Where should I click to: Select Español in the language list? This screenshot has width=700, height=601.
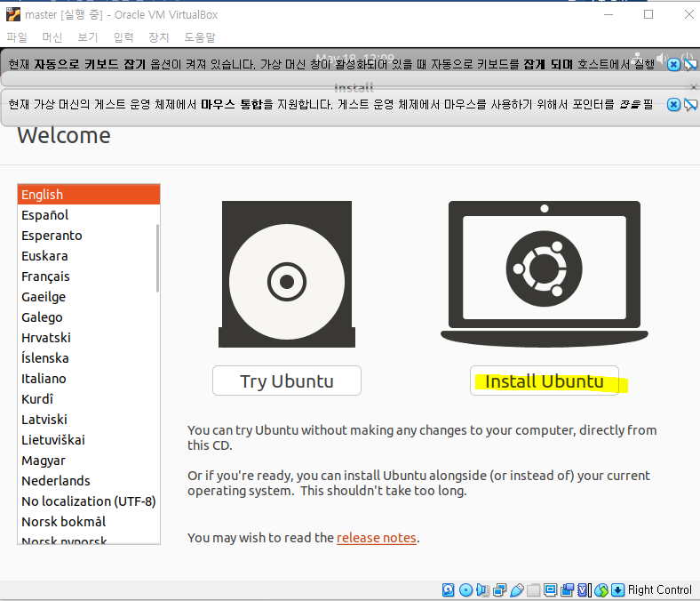(89, 215)
